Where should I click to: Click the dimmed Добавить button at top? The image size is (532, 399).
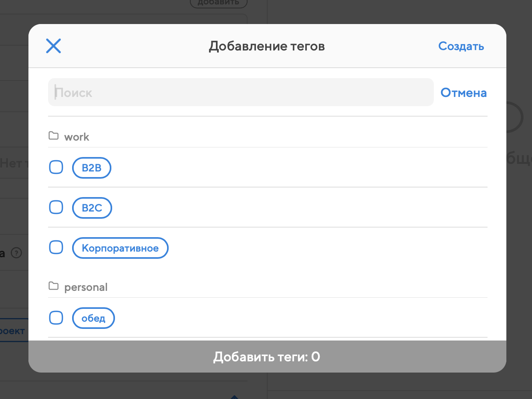click(218, 3)
